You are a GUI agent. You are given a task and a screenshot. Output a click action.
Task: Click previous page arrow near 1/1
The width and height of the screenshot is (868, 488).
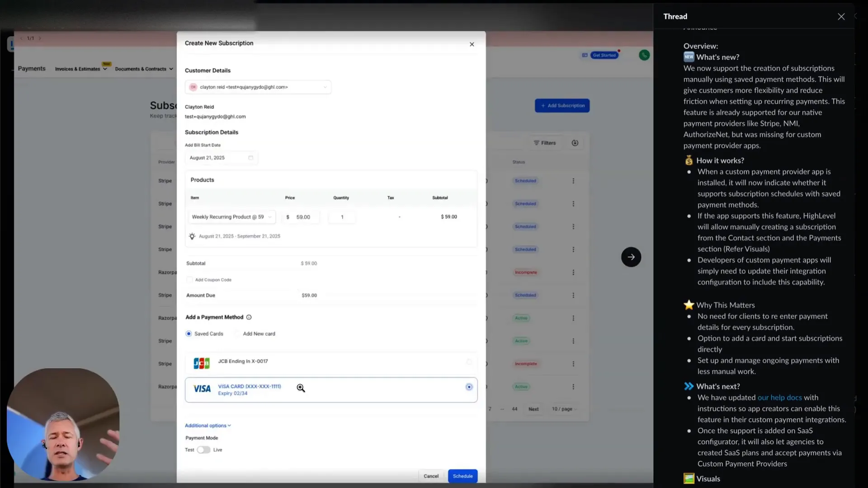21,38
